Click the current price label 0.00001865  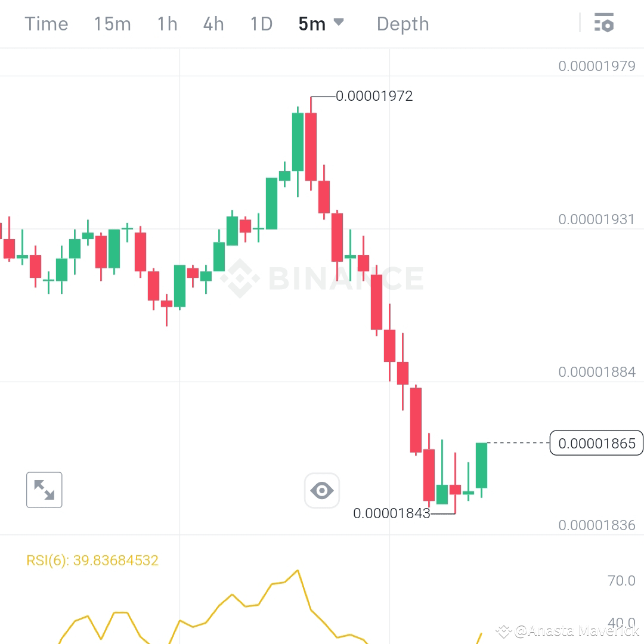(x=596, y=443)
